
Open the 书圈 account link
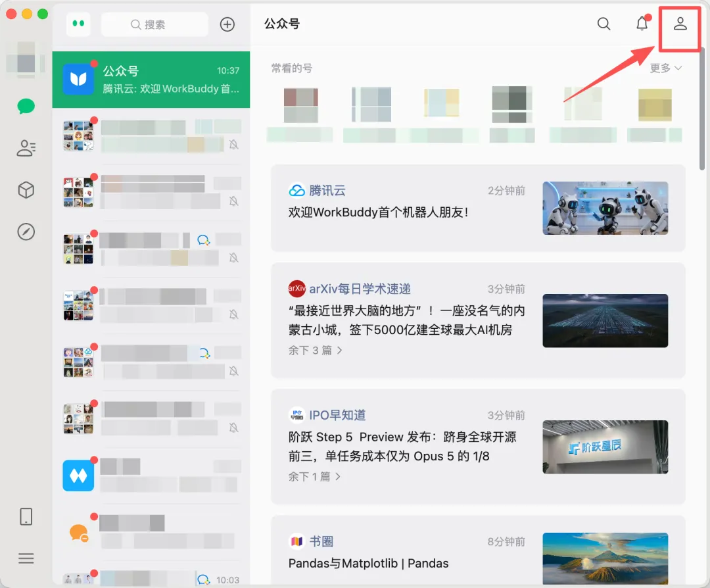[321, 541]
